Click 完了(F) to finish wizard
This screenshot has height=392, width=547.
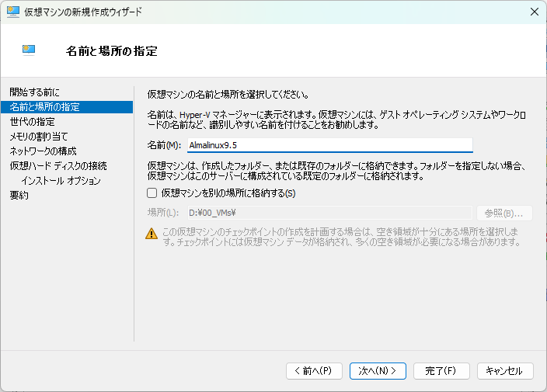(x=441, y=371)
